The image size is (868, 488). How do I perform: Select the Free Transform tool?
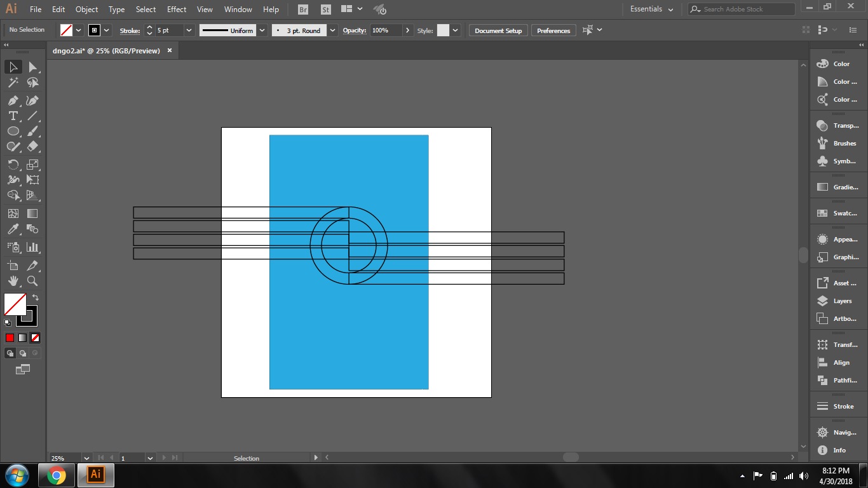pyautogui.click(x=32, y=180)
